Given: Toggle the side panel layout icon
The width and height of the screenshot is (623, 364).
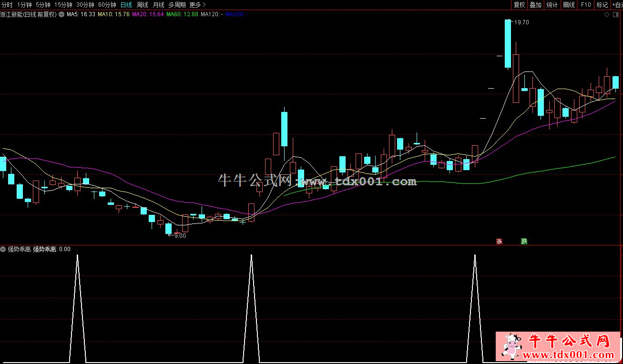Looking at the screenshot, I should (x=616, y=15).
